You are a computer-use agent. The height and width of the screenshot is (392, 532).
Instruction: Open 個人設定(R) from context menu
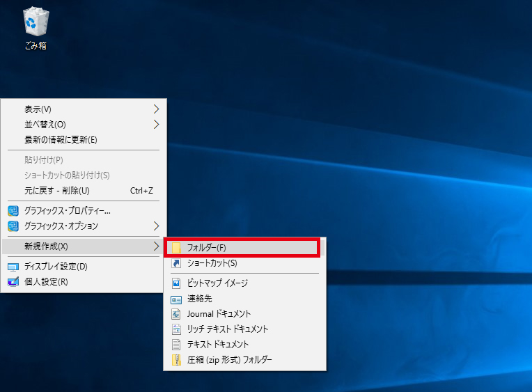84,282
